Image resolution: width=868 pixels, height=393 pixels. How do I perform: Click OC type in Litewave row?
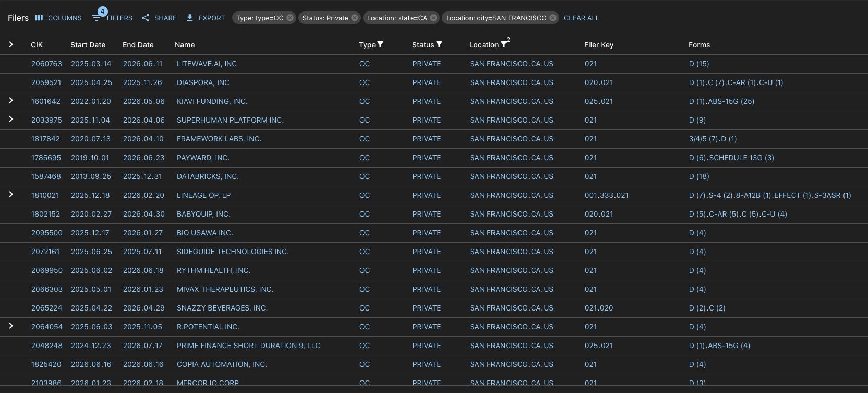click(365, 64)
